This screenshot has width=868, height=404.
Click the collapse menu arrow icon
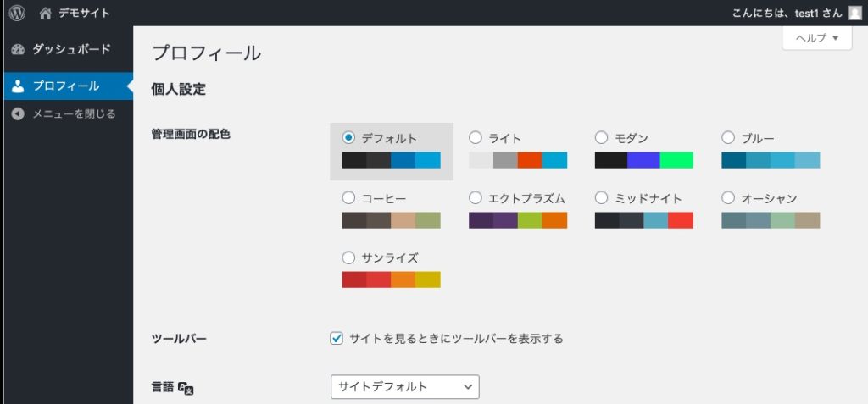18,113
